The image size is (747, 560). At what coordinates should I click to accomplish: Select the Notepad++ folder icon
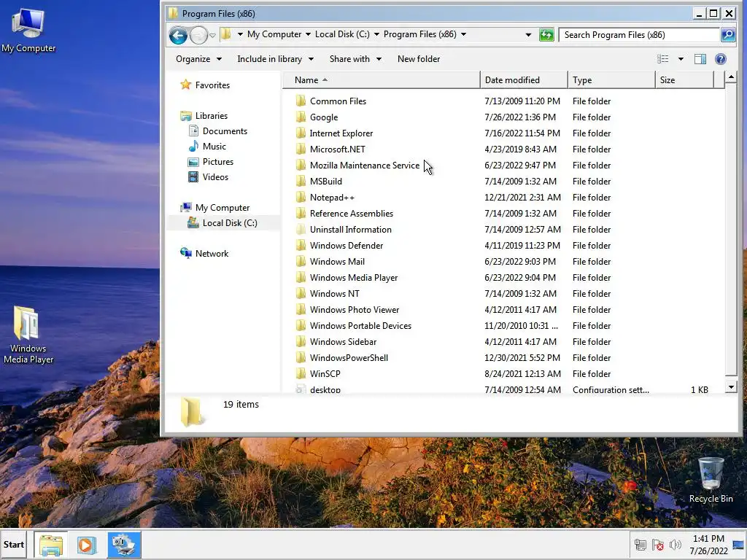click(301, 197)
